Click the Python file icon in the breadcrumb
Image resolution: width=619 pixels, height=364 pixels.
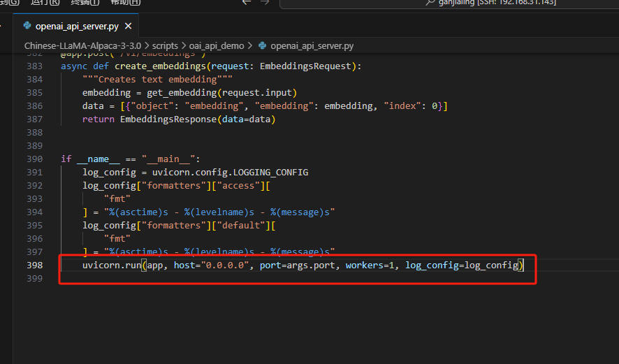[x=262, y=46]
